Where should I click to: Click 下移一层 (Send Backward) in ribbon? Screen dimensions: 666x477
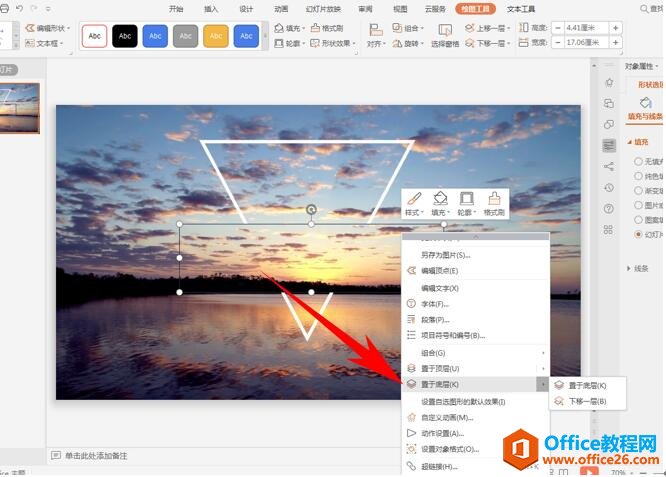click(488, 43)
